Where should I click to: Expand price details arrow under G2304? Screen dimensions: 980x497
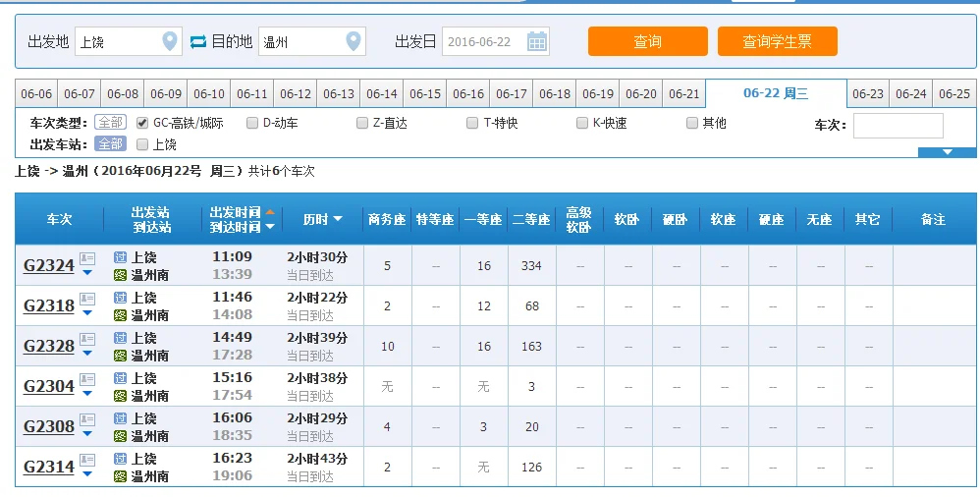pyautogui.click(x=87, y=394)
